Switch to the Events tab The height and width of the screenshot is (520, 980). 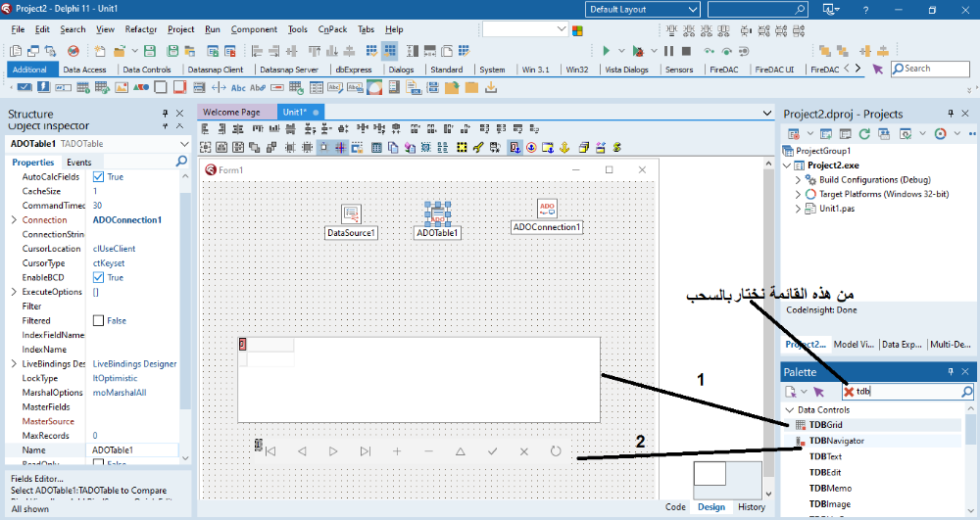coord(78,163)
